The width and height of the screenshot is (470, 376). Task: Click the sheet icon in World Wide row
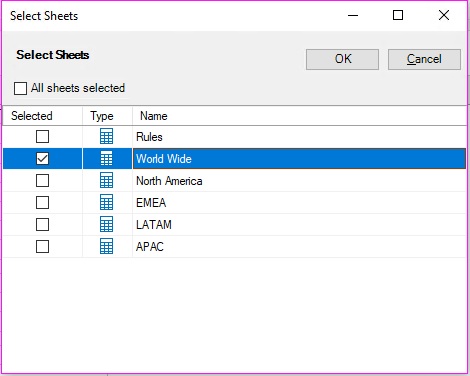(x=106, y=158)
